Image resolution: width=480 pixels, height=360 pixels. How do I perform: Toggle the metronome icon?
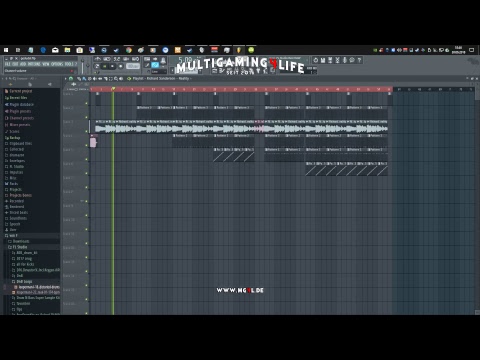[x=97, y=59]
